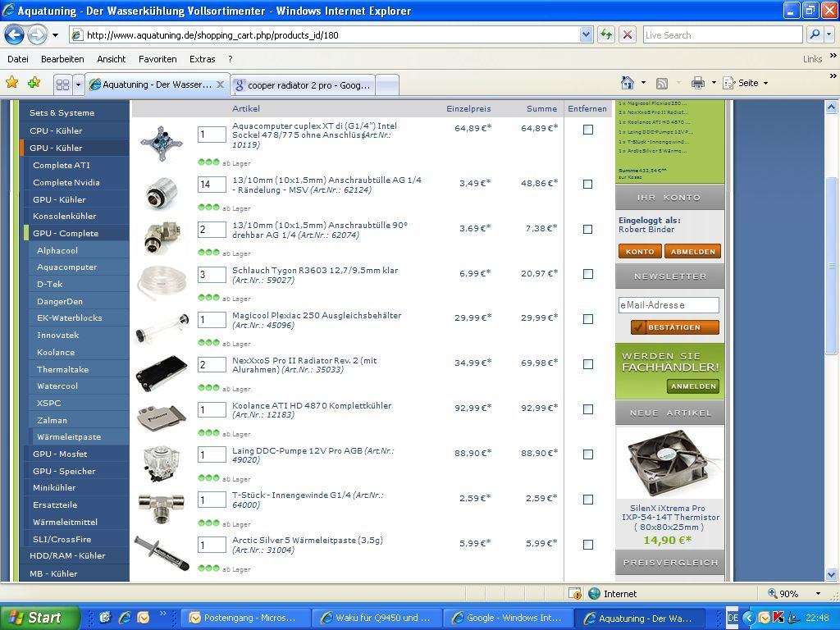Click the Internet Explorer quick launch icon
The height and width of the screenshot is (630, 840).
pos(125,618)
